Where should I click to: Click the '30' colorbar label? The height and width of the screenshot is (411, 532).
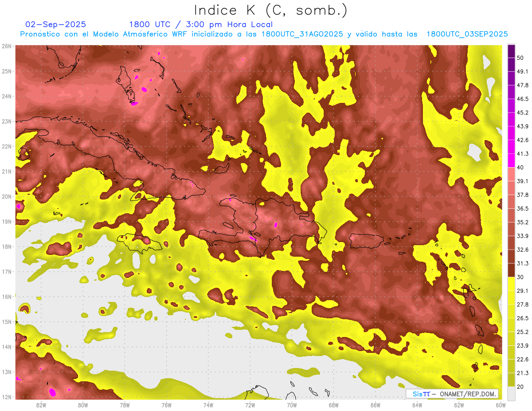[520, 277]
